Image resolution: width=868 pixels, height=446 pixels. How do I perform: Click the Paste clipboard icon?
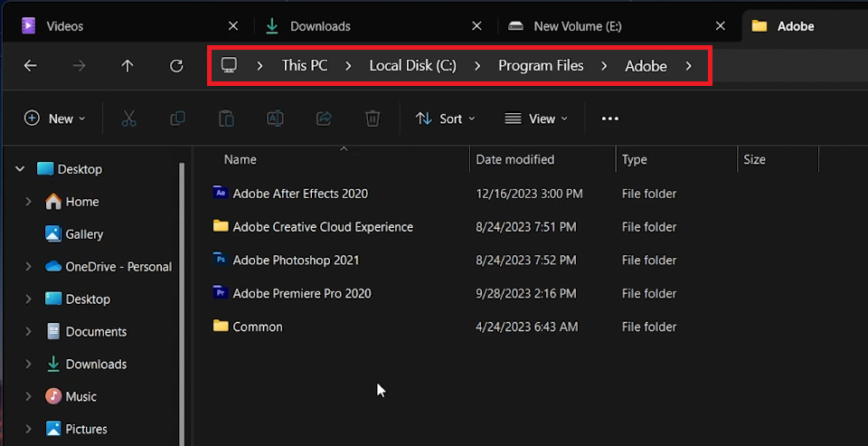(226, 119)
